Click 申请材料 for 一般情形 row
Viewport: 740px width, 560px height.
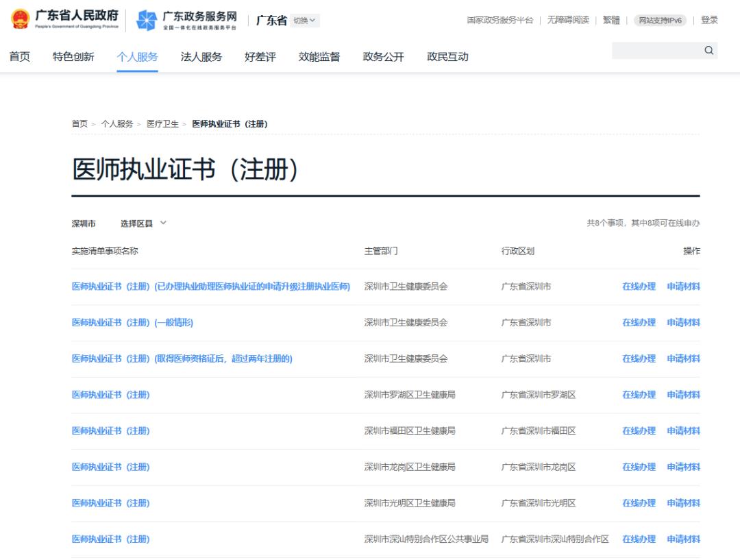click(x=683, y=322)
